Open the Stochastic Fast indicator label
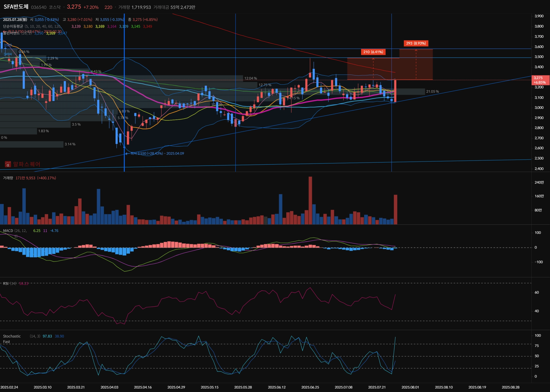The height and width of the screenshot is (392, 550). [x=12, y=336]
